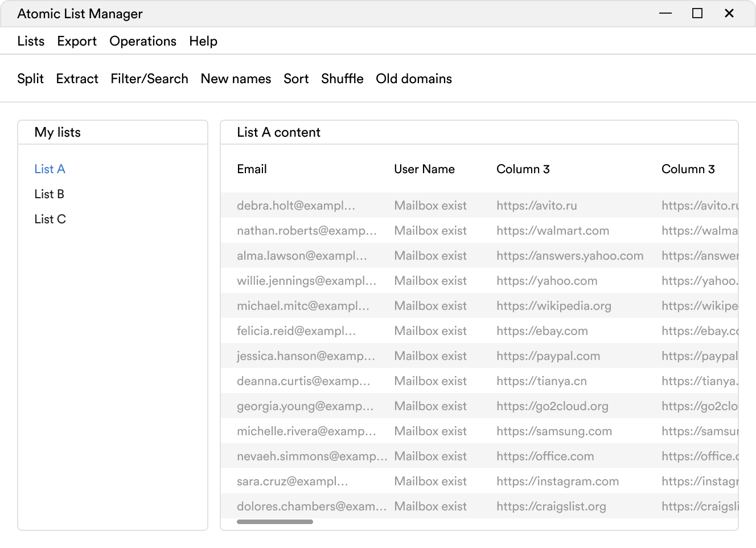This screenshot has width=756, height=548.
Task: Click the User Name column header
Action: pyautogui.click(x=424, y=169)
